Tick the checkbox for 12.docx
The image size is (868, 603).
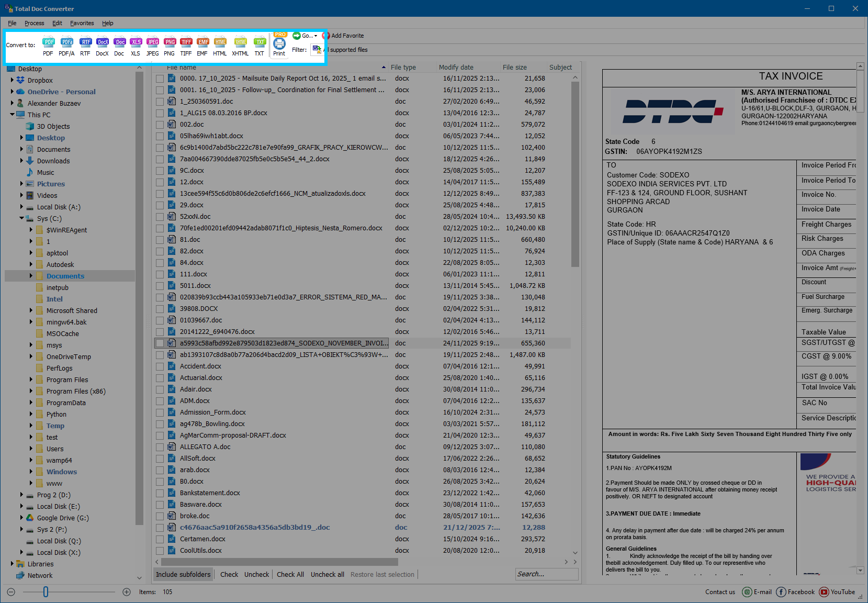coord(160,182)
